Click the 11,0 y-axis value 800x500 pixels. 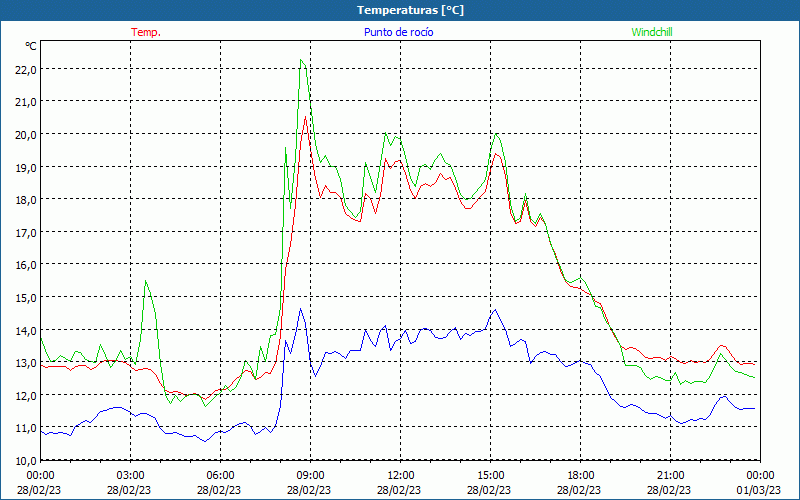(25, 430)
